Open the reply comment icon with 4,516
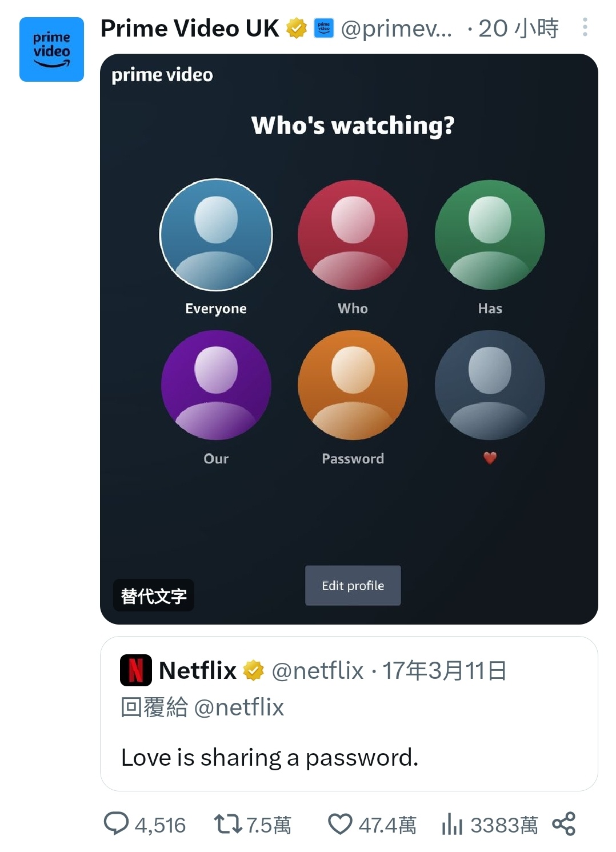The image size is (616, 852). (116, 824)
